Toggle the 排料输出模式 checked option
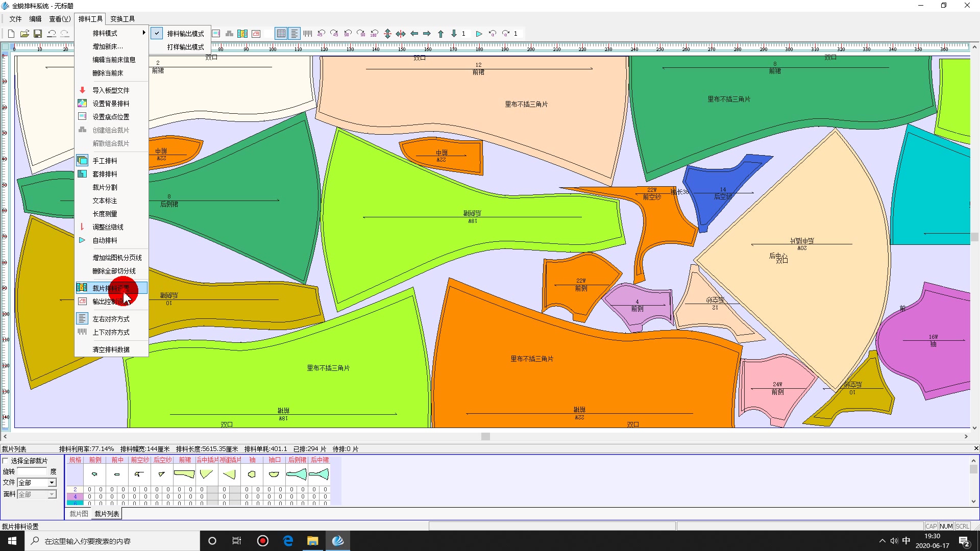Viewport: 980px width, 551px height. pos(185,34)
